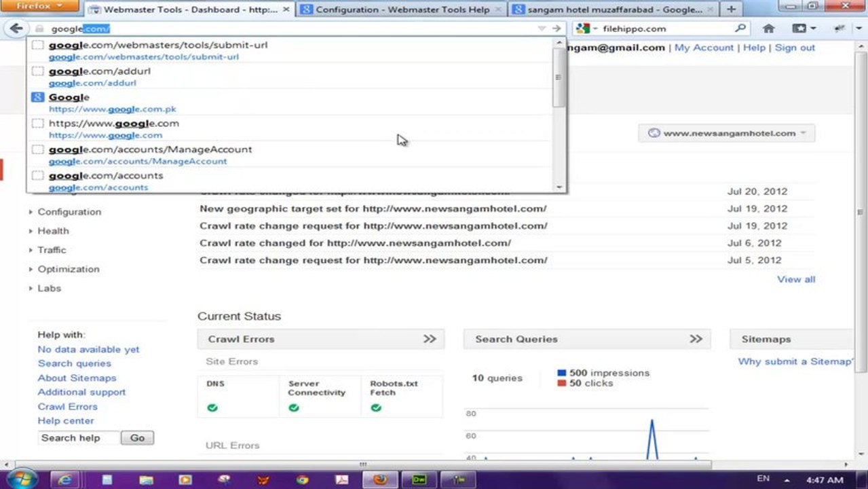Expand the Labs sidebar section

[x=49, y=288]
